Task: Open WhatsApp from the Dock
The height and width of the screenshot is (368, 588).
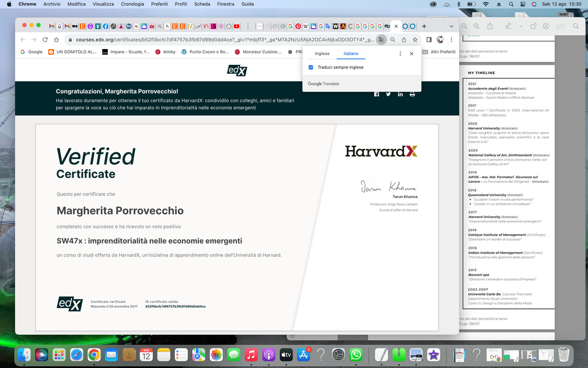Action: [355, 355]
